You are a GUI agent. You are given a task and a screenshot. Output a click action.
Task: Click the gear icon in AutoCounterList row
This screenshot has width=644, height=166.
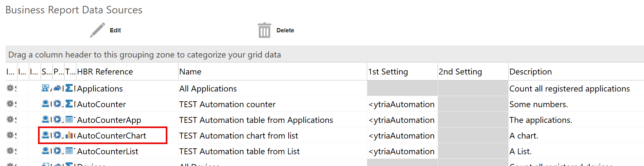coord(10,151)
